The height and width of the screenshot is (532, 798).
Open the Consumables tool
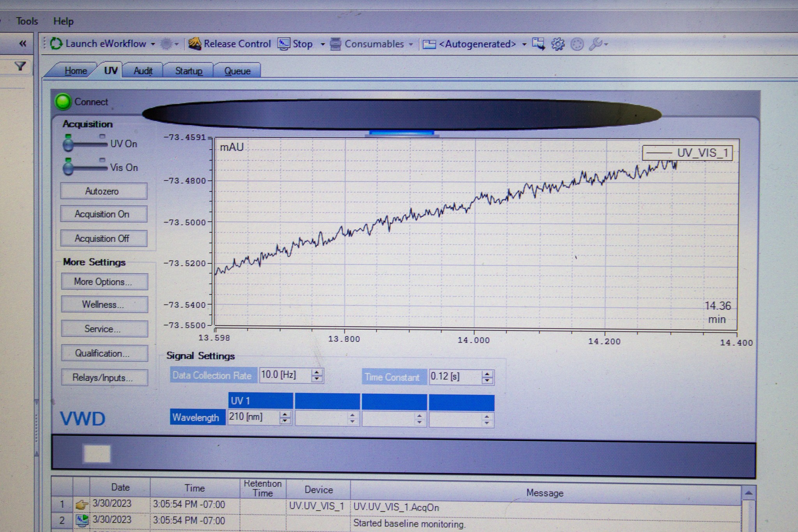pos(336,44)
